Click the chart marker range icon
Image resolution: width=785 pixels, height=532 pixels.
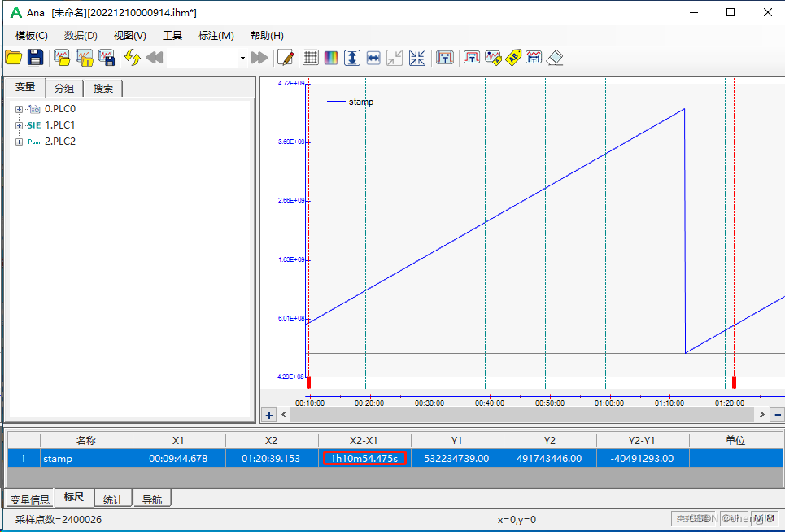point(534,58)
